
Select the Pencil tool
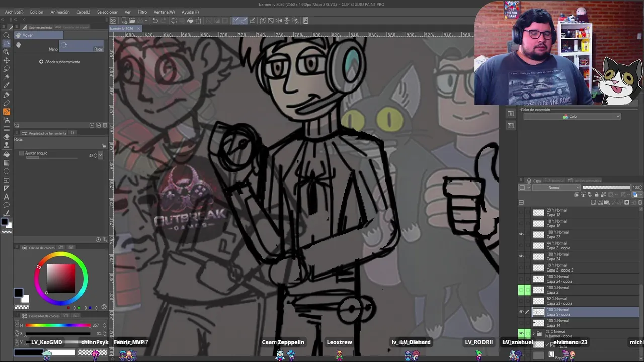[x=7, y=103]
